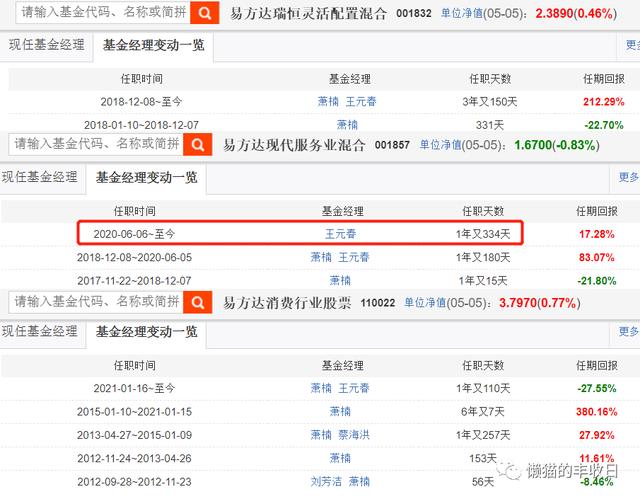Open 萧楠 link in 2018-01-10~2018-12-07 row
Viewport: 640px width, 499px height.
click(x=347, y=124)
